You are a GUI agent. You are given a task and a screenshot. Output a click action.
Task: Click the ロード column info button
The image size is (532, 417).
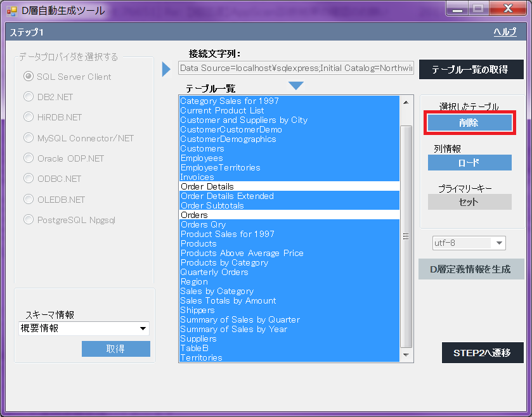[469, 163]
